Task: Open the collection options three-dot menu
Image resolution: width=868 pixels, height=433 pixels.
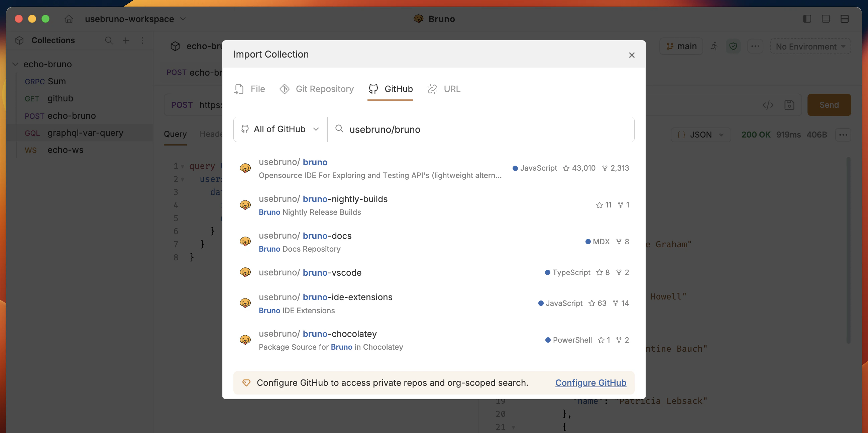Action: (x=142, y=40)
